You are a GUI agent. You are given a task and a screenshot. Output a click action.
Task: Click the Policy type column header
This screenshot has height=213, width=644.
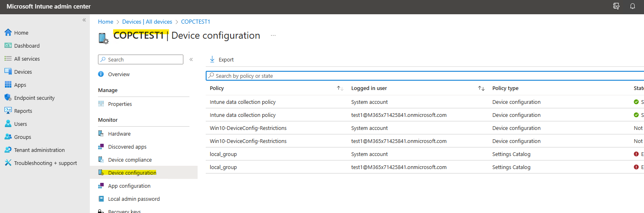[x=505, y=88]
